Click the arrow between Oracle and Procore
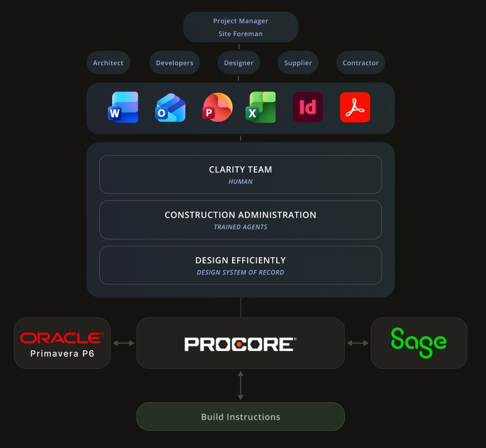486x448 pixels. point(124,343)
